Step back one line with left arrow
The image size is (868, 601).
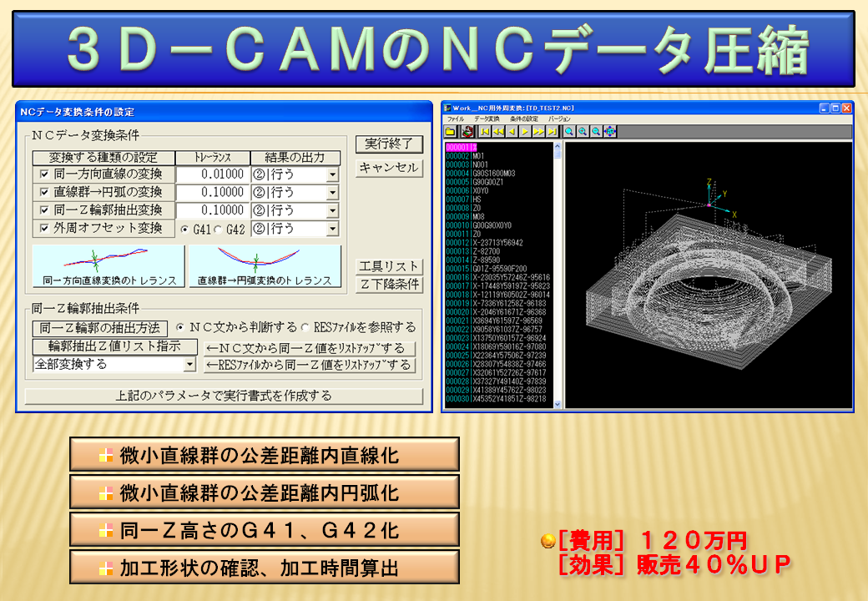pos(512,131)
